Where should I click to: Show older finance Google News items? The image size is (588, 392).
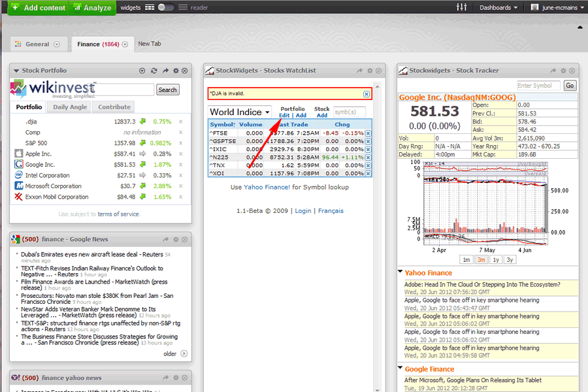click(175, 353)
